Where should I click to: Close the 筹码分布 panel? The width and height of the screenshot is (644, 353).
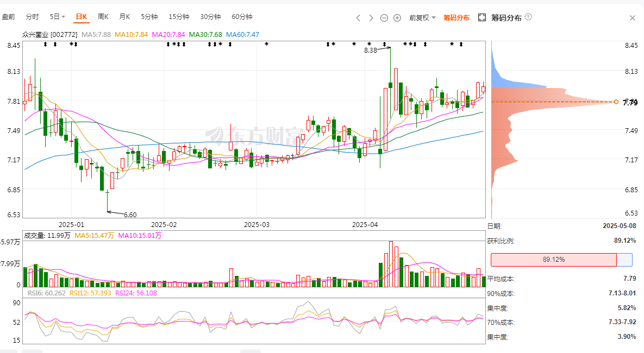[633, 17]
